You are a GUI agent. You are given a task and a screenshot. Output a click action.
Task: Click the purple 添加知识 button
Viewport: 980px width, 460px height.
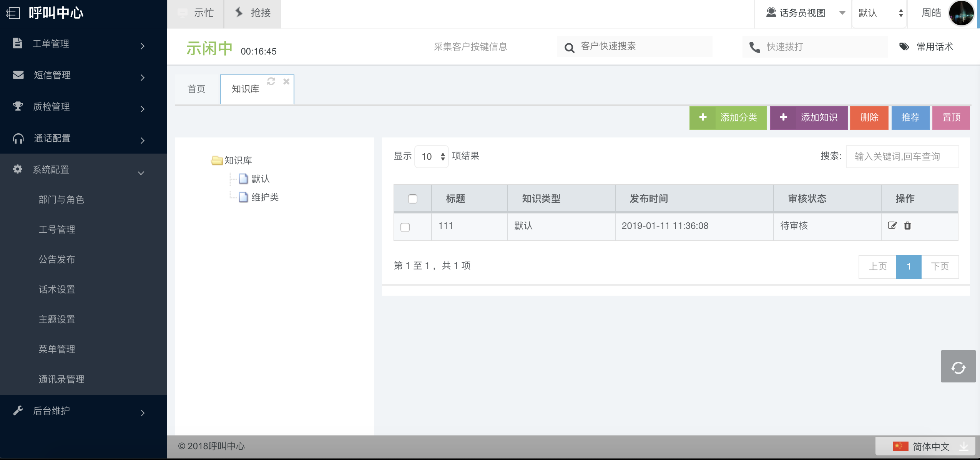[809, 117]
